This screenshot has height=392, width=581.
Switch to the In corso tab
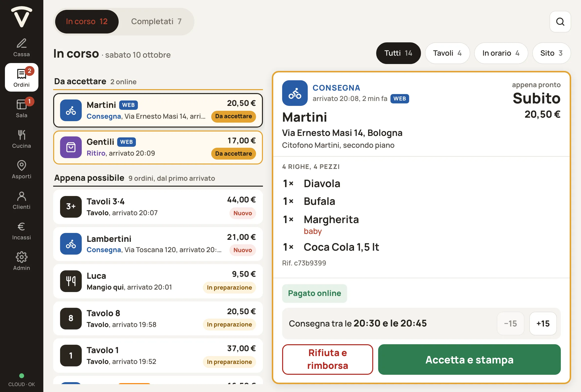tap(87, 21)
